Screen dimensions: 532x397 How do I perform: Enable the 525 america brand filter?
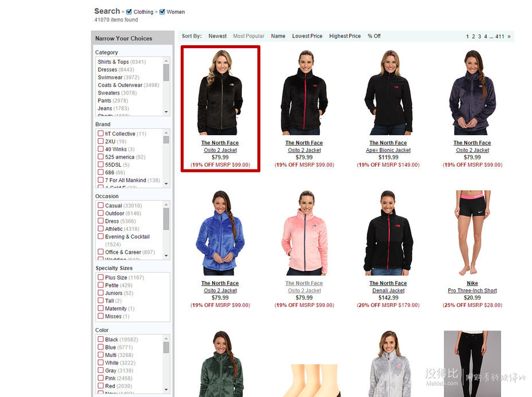tap(101, 157)
